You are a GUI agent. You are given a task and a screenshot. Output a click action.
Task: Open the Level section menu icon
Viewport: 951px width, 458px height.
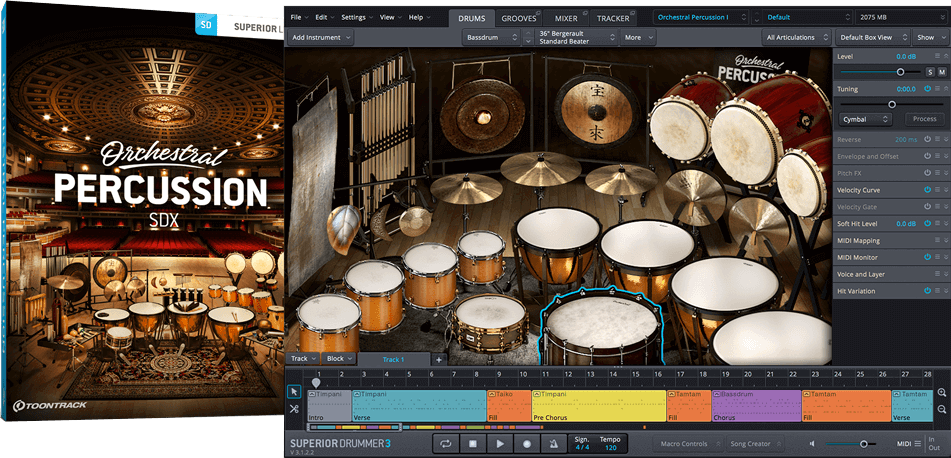(x=938, y=56)
